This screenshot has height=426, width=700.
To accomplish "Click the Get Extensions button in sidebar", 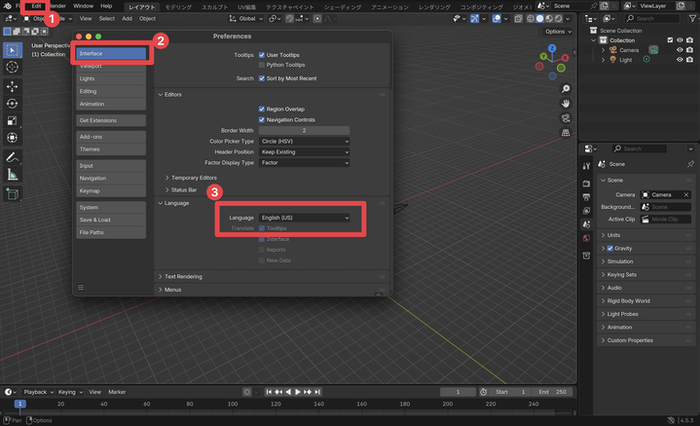I will pos(111,120).
